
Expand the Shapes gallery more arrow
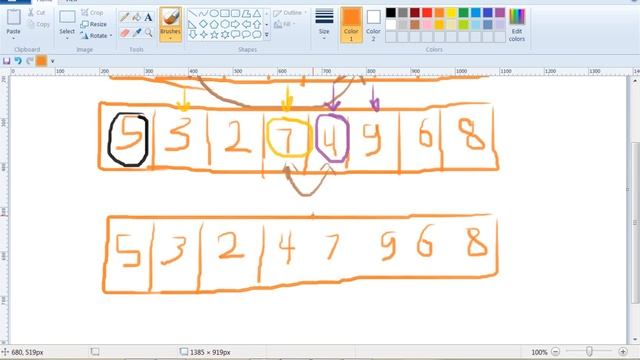tap(267, 35)
